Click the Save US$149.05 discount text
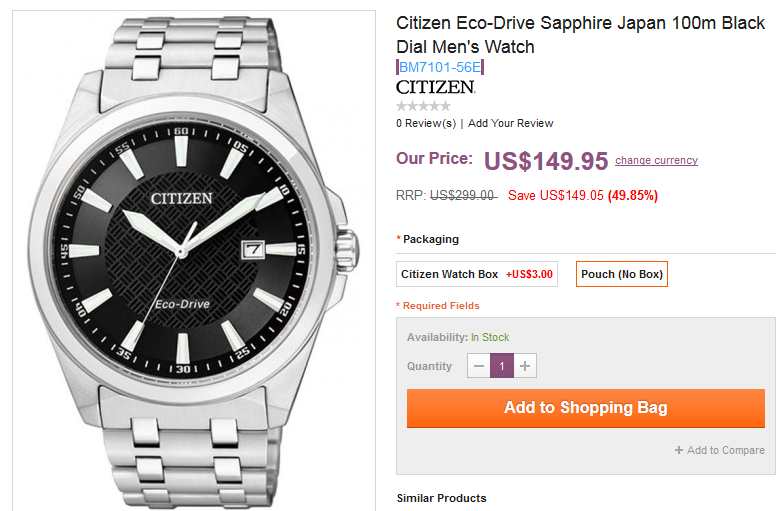The image size is (783, 511). pos(556,195)
